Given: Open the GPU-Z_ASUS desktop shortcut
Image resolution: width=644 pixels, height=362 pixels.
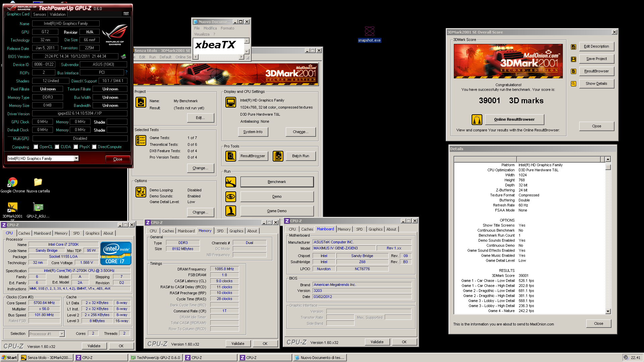Looking at the screenshot, I should point(38,210).
